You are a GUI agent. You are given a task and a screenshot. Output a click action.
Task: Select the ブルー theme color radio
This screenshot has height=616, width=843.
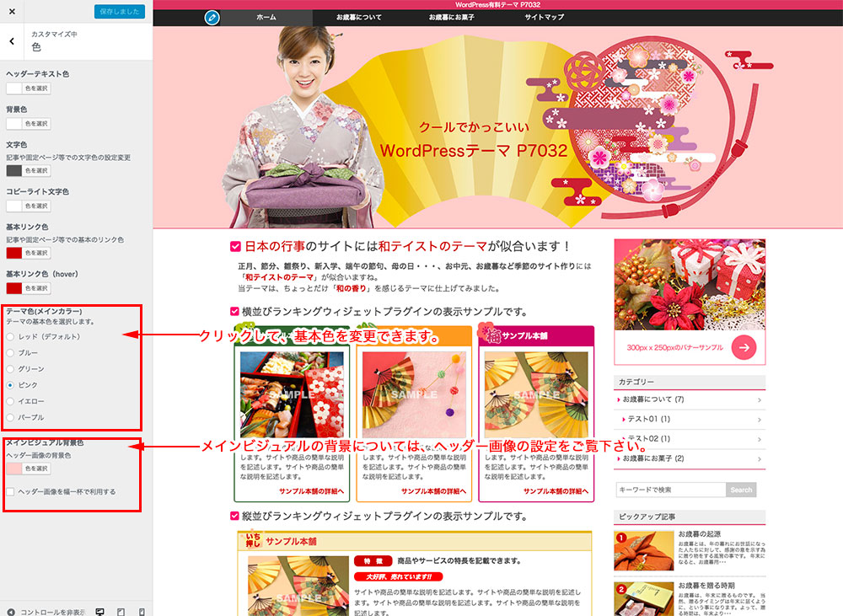(10, 352)
